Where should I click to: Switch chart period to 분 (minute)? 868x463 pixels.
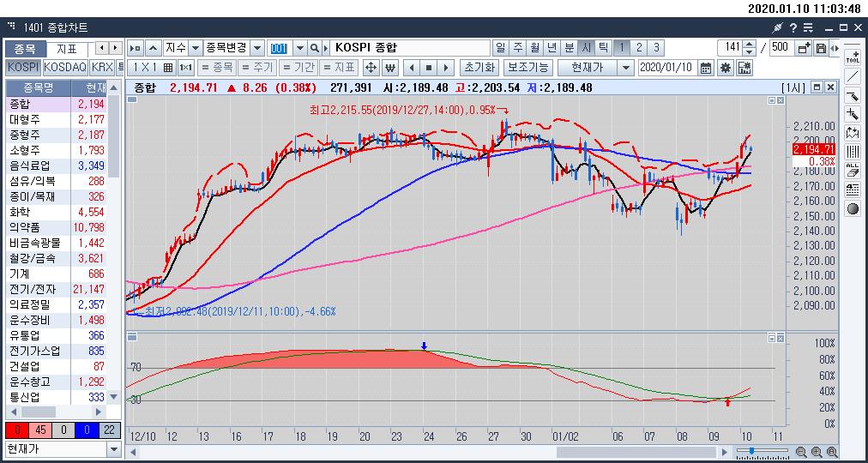(x=569, y=47)
